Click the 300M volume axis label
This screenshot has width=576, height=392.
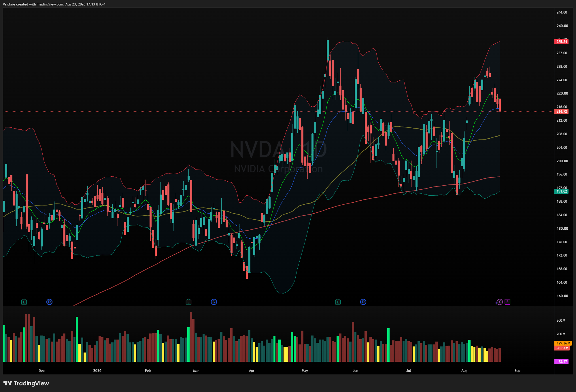[x=561, y=321]
